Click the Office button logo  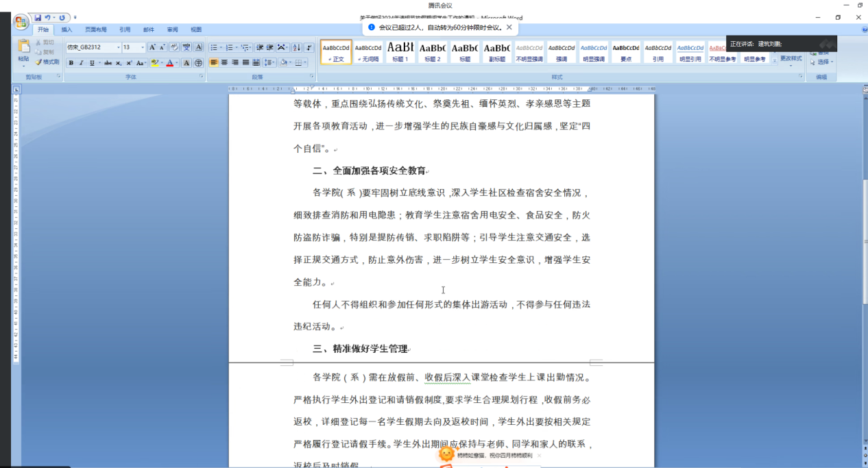point(21,21)
